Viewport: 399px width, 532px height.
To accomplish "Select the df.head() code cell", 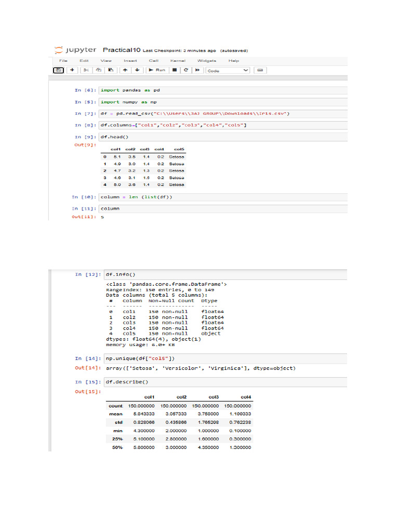I will click(x=223, y=137).
